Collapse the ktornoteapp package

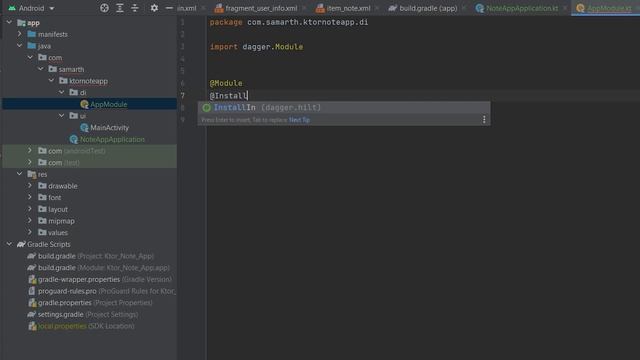coord(51,81)
